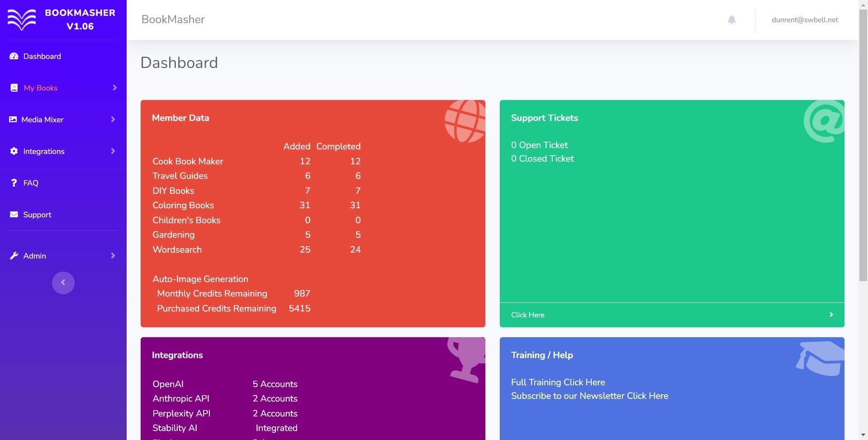Open the FAQ menu item
Image resolution: width=868 pixels, height=440 pixels.
coord(31,183)
